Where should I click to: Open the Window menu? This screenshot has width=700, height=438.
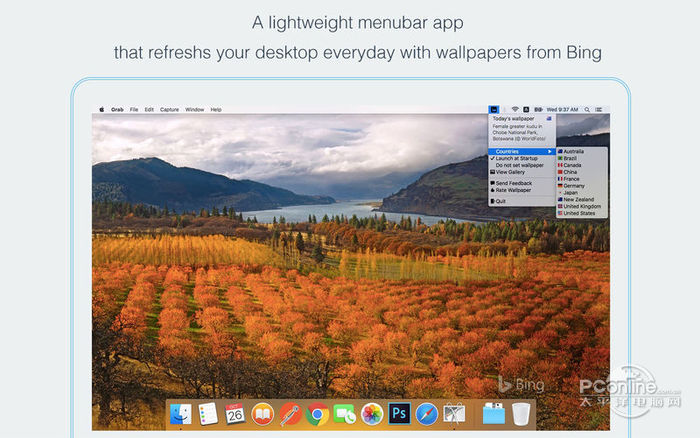click(195, 109)
